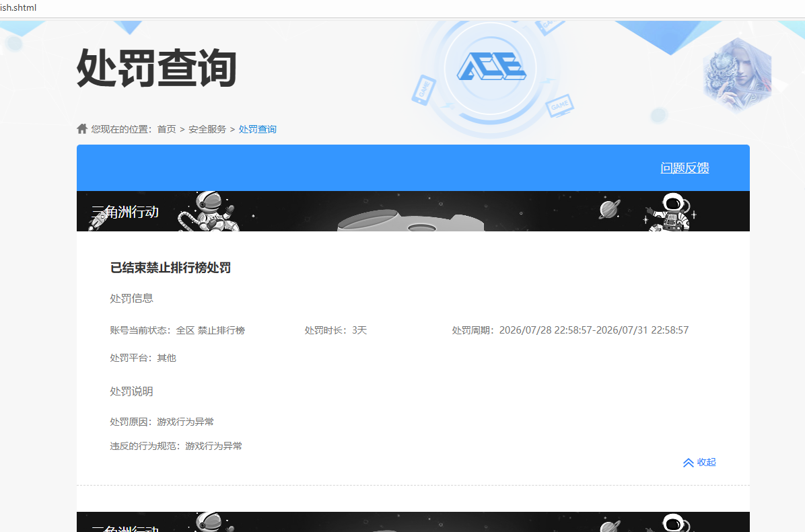Click the 处罚说明 section label

pos(131,391)
